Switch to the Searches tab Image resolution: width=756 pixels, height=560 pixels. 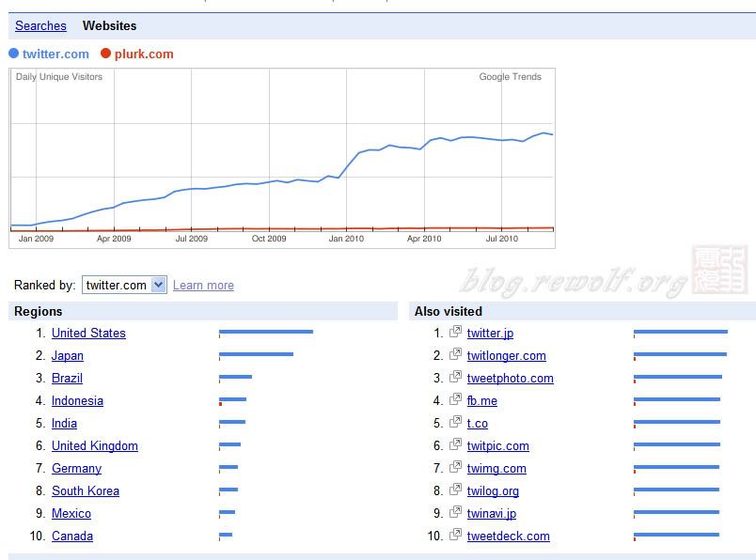(x=40, y=25)
